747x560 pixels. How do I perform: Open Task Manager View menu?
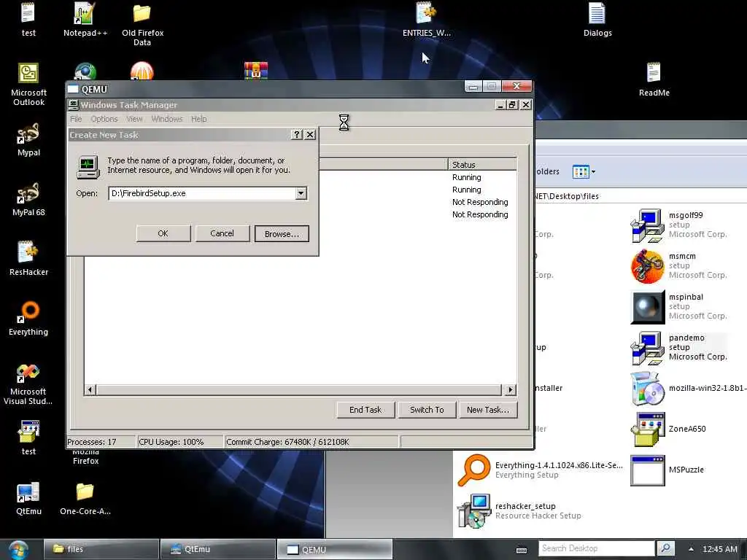point(134,119)
